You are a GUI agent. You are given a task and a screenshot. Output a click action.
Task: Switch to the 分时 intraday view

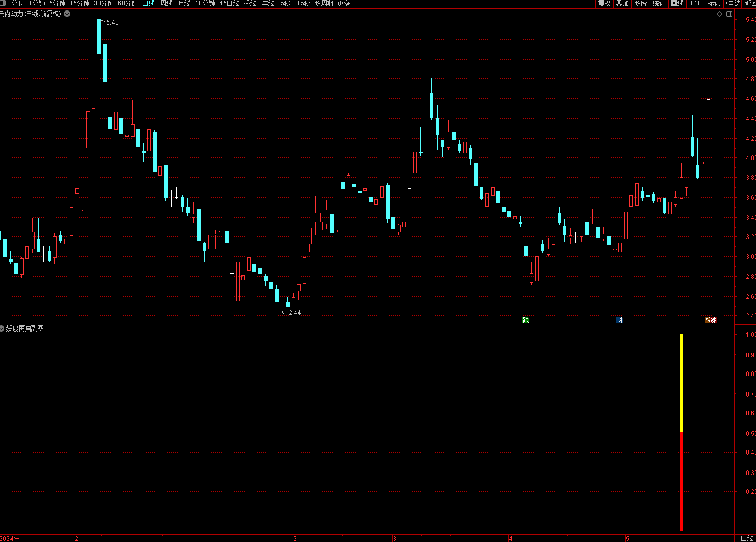[x=17, y=4]
